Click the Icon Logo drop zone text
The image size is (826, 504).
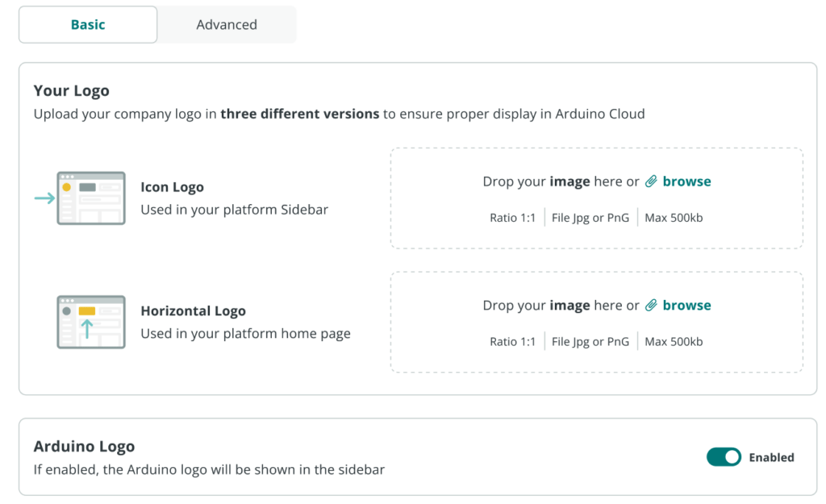pyautogui.click(x=561, y=181)
